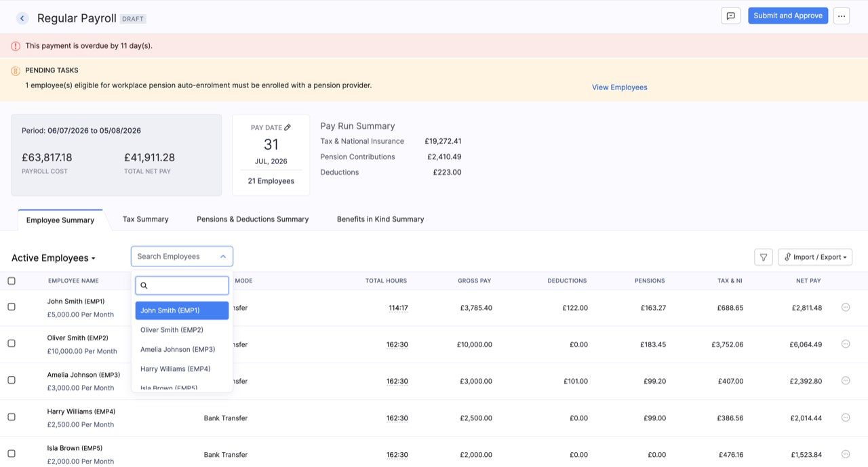Image resolution: width=868 pixels, height=467 pixels.
Task: Click Amelia Johnson's total hours 162:30
Action: 397,381
